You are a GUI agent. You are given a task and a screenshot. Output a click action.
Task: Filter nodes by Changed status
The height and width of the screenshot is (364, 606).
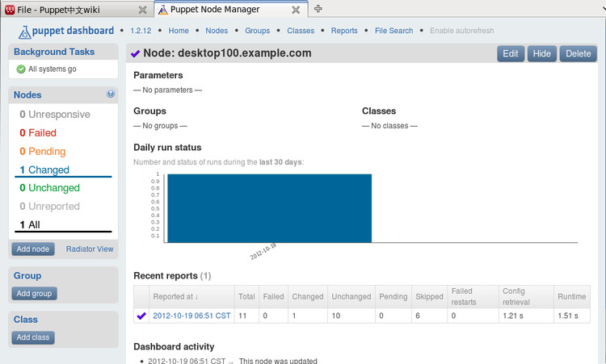pos(48,169)
